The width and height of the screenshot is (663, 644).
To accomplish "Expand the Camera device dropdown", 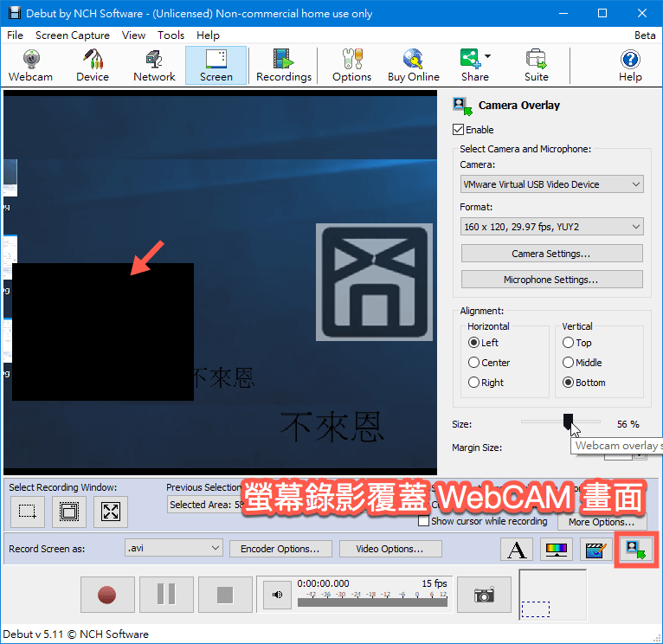I will tap(551, 184).
